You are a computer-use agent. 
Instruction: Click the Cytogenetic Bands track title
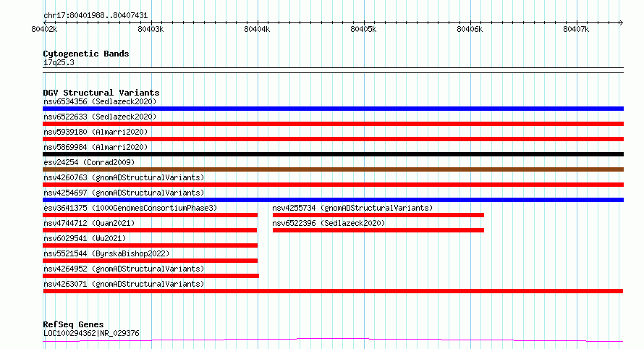(x=86, y=54)
